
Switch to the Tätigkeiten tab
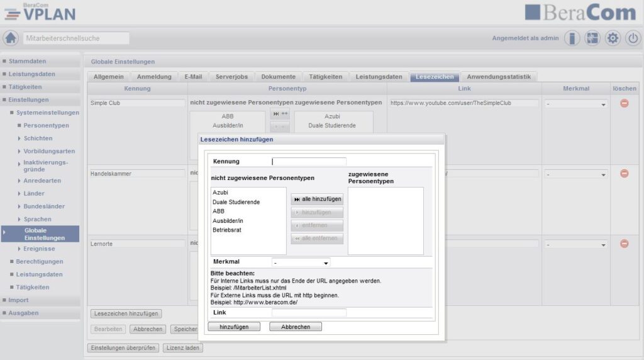(x=325, y=77)
